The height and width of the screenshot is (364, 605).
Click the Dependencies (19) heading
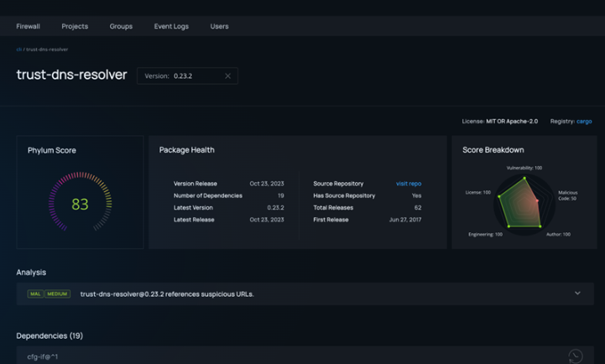[50, 335]
